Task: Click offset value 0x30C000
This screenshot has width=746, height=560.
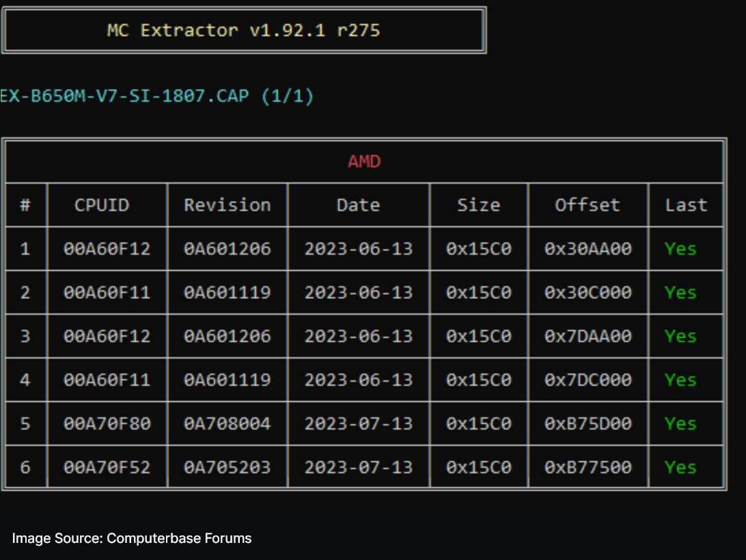Action: coord(588,292)
